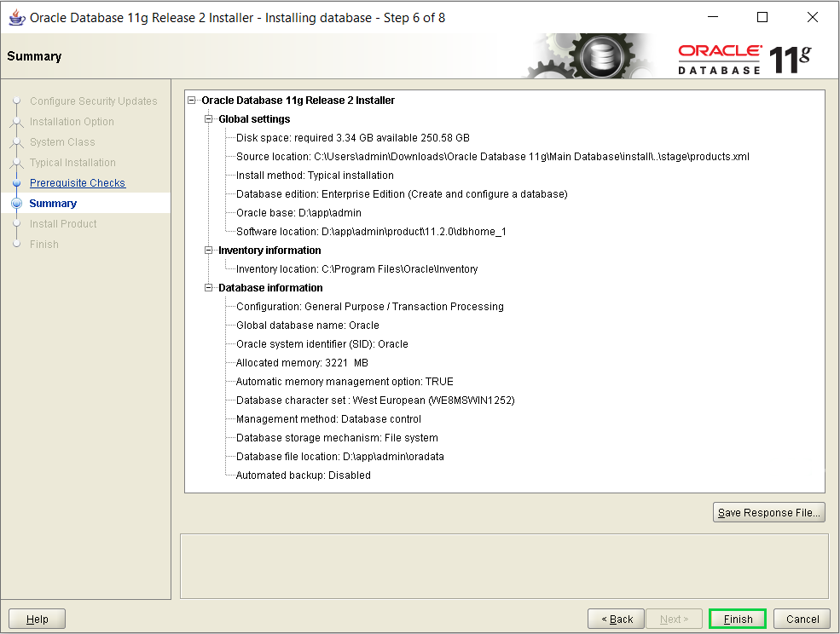Select the Oracle system identifier (SID) row
840x634 pixels.
pyautogui.click(x=322, y=343)
